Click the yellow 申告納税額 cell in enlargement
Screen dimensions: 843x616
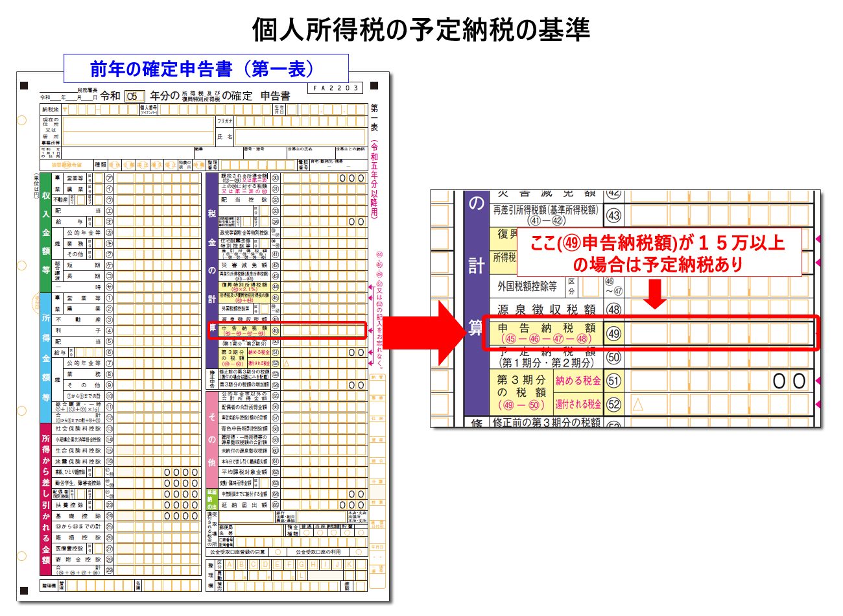tap(546, 334)
